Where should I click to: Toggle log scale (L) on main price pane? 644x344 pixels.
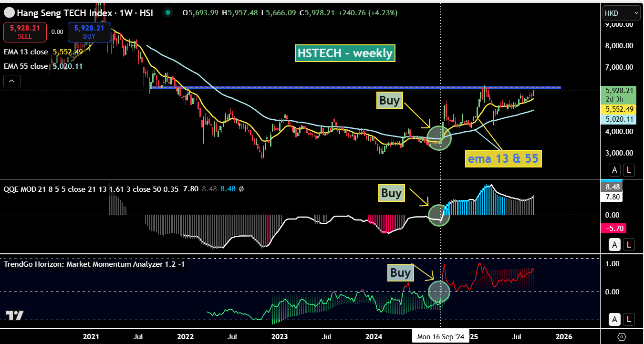(x=629, y=169)
